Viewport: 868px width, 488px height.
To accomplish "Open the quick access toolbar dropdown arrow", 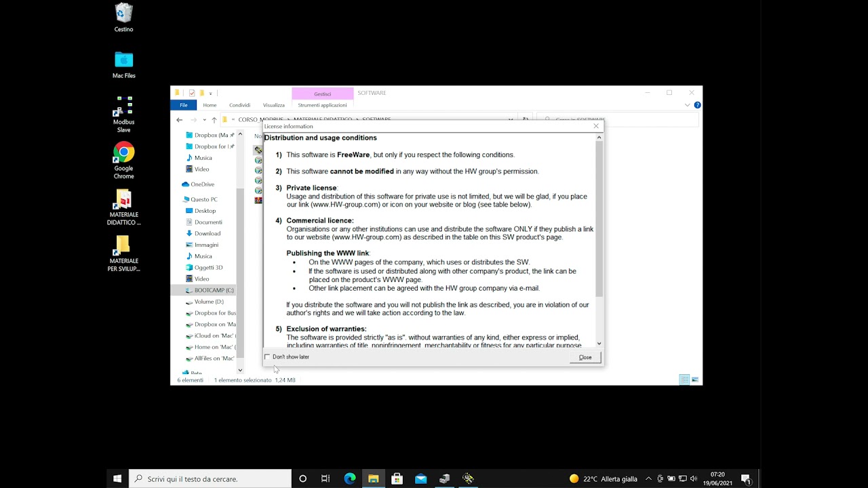I will [210, 93].
